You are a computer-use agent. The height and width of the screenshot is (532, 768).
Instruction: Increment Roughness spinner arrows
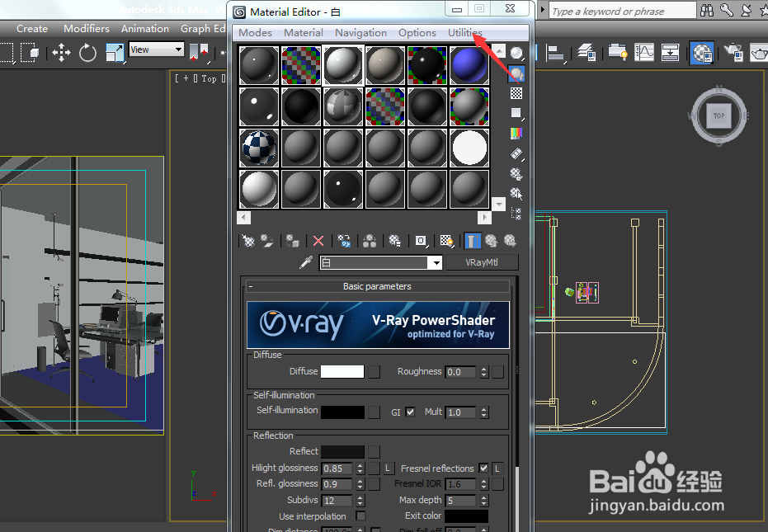point(484,372)
